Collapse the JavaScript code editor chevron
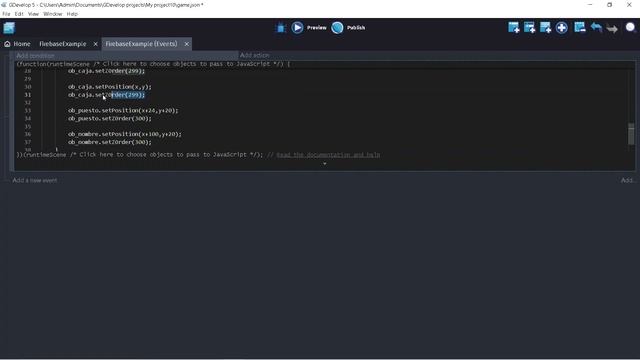Viewport: 640px width, 360px height. tap(324, 164)
